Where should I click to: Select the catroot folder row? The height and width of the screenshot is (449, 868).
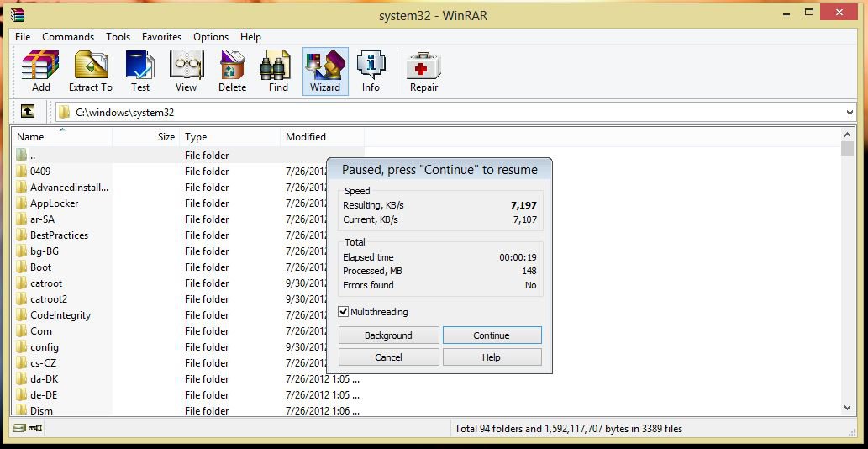187,283
